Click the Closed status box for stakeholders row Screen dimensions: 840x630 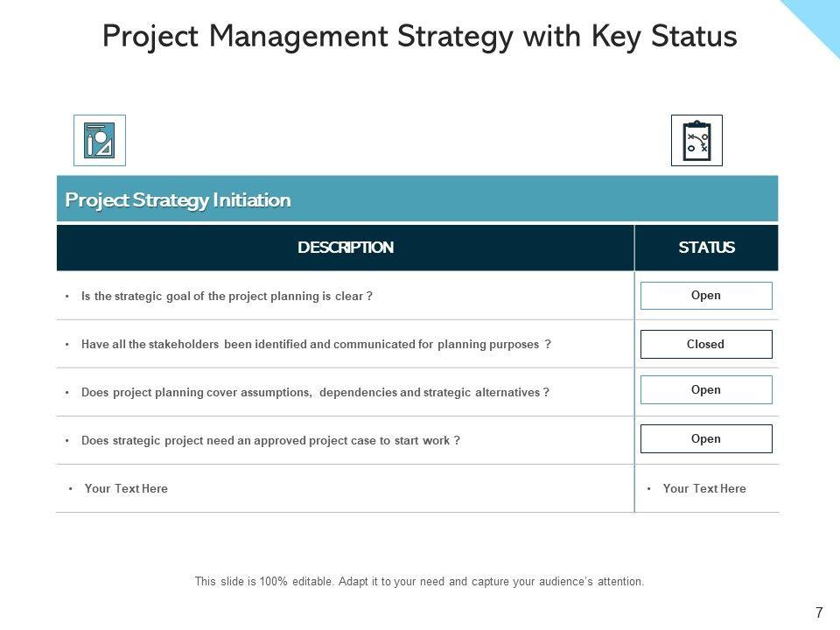coord(706,345)
